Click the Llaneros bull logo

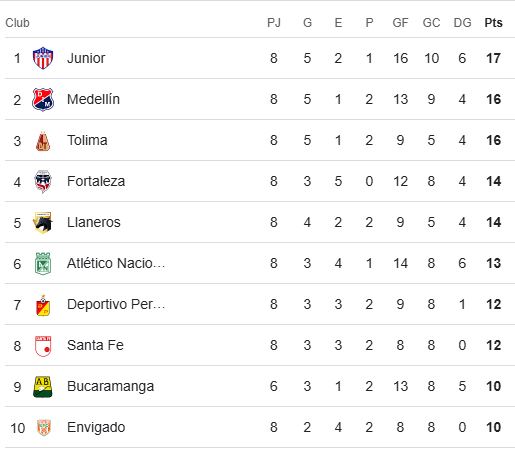pos(43,222)
